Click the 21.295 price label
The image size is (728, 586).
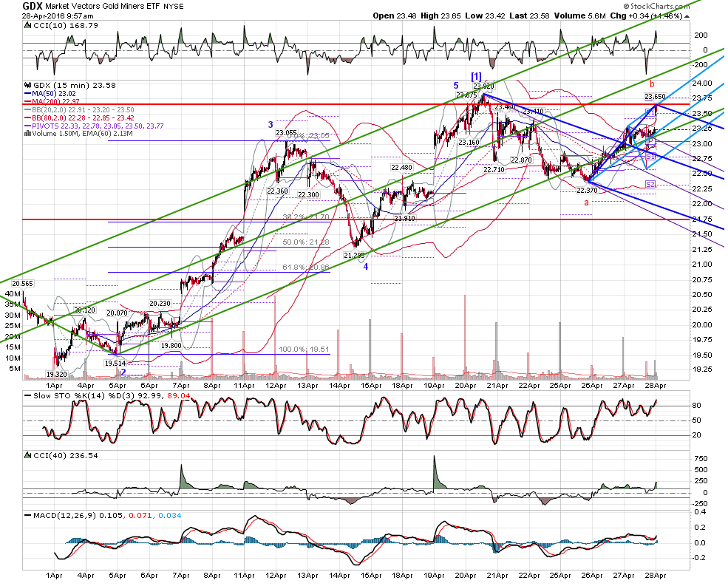(354, 256)
